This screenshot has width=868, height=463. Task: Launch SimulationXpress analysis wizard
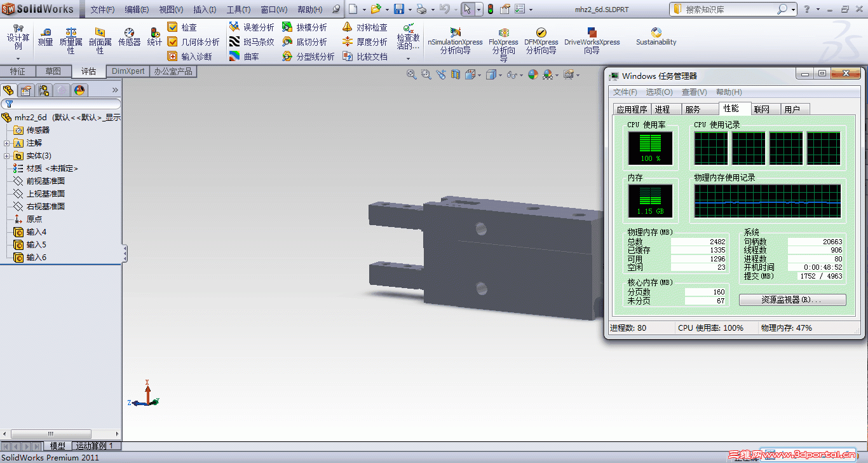[455, 40]
